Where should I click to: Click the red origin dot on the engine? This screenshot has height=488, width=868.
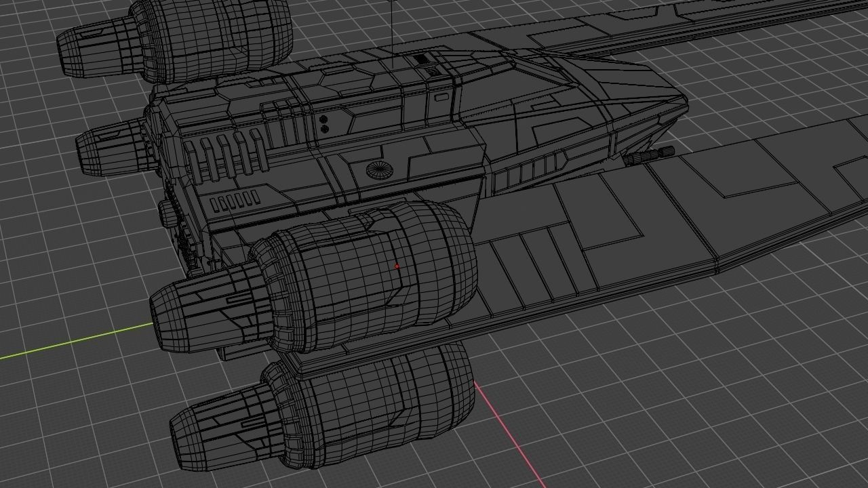point(397,266)
